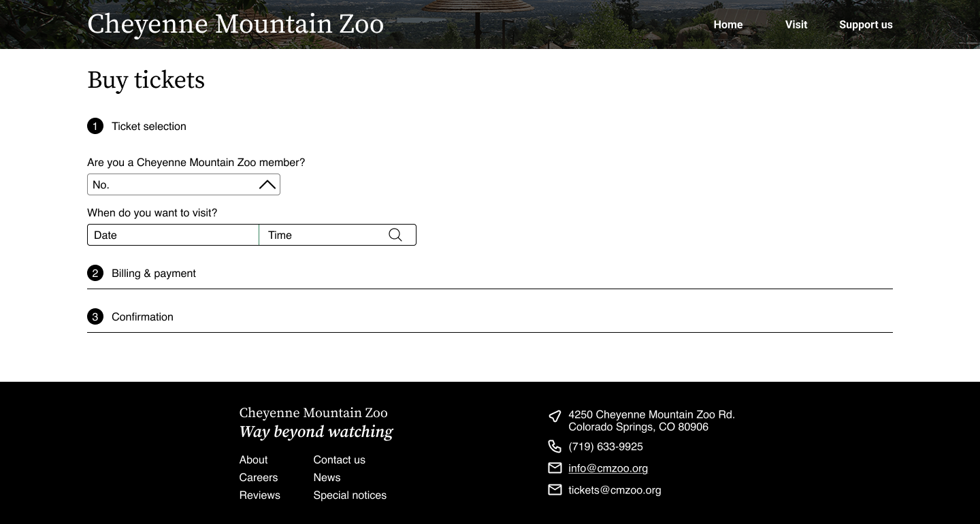Click the Time input field
This screenshot has width=980, height=524.
pos(338,235)
